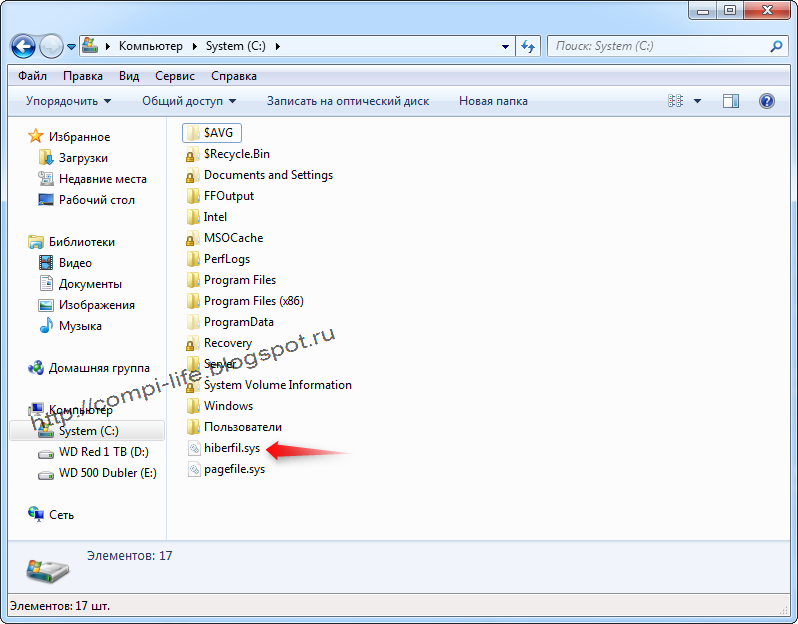Select the Program Files (x86) folder

[x=253, y=301]
